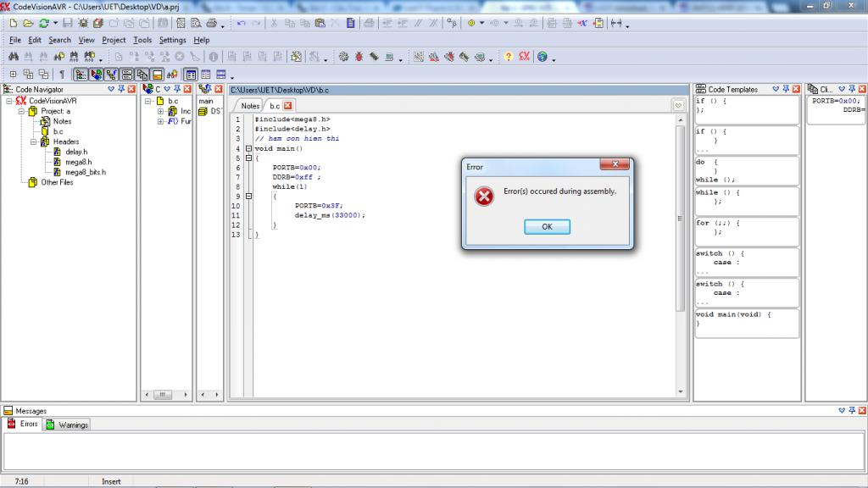Collapse the Headers tree node
The image size is (868, 488).
click(x=34, y=141)
